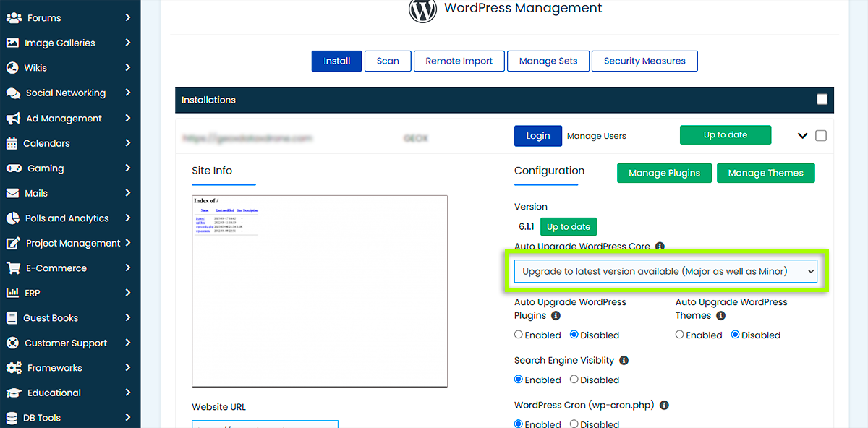Screen dimensions: 868x428
Task: Click the Ad Management megaphone icon
Action: coord(13,119)
